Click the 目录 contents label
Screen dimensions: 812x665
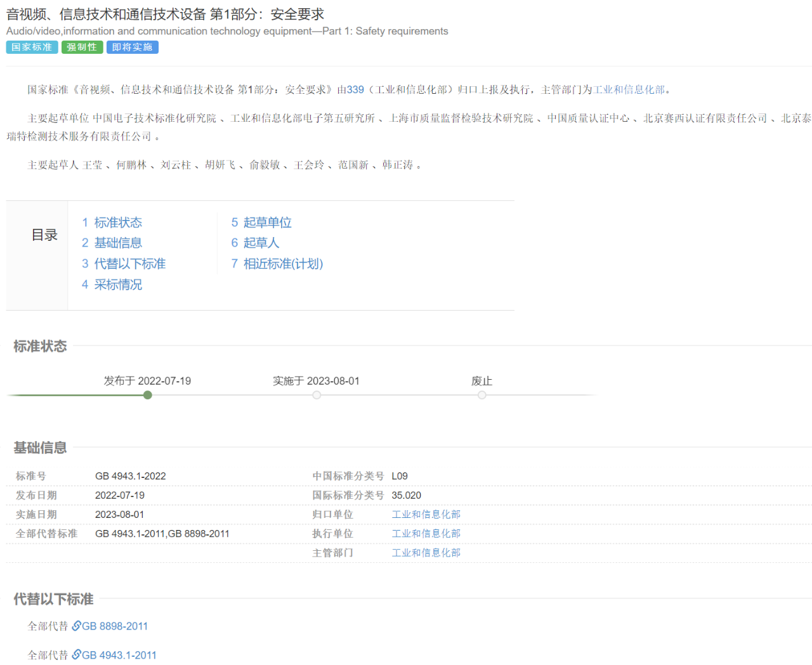pos(44,235)
